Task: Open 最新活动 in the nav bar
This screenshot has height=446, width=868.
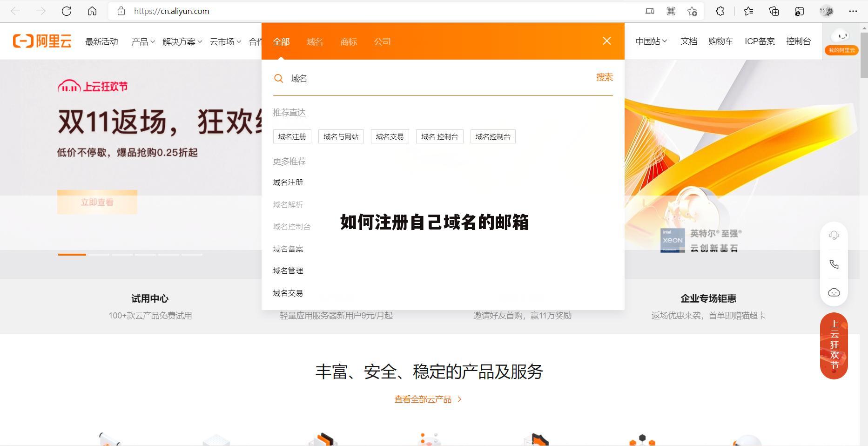Action: [x=101, y=41]
